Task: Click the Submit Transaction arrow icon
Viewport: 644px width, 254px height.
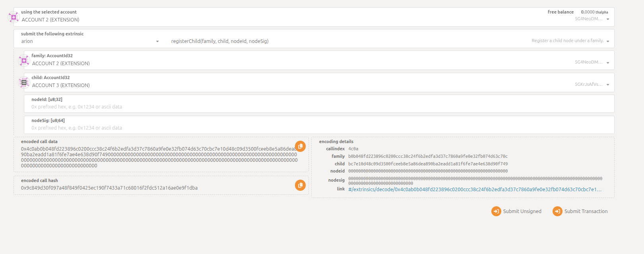Action: [557, 211]
